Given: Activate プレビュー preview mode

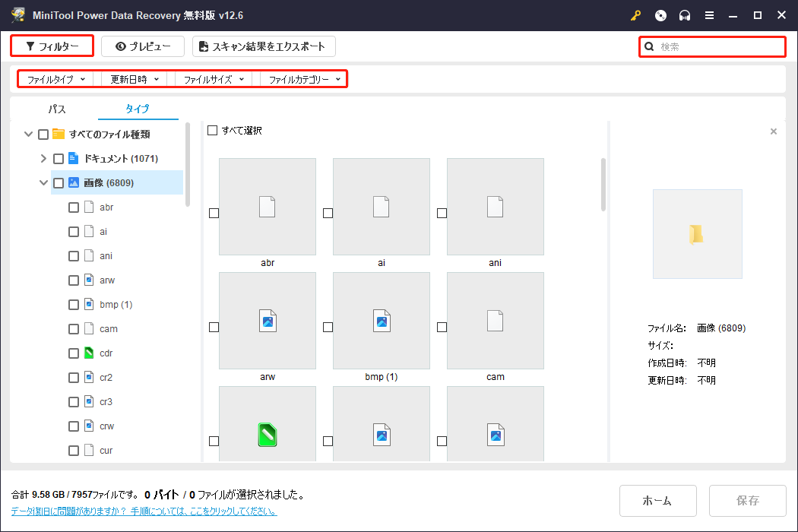Looking at the screenshot, I should tap(142, 46).
